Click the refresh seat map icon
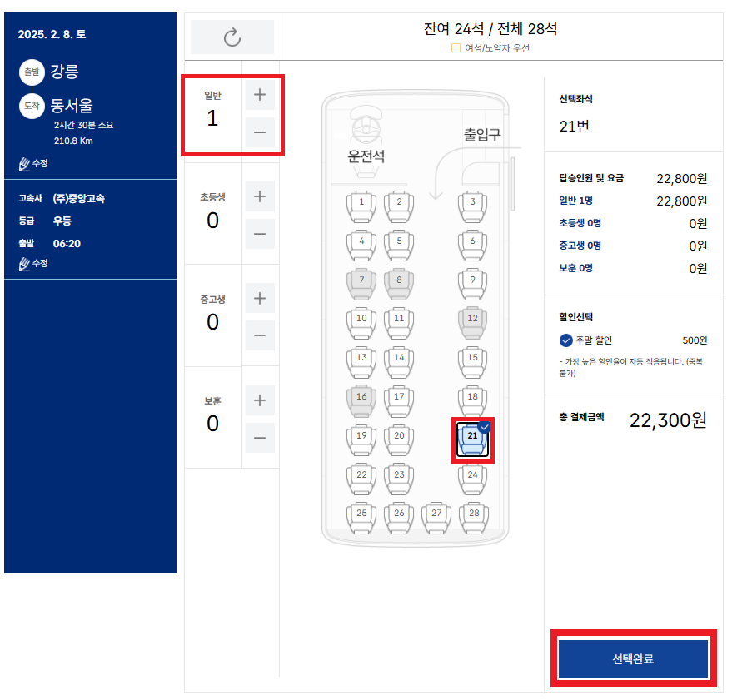 232,37
